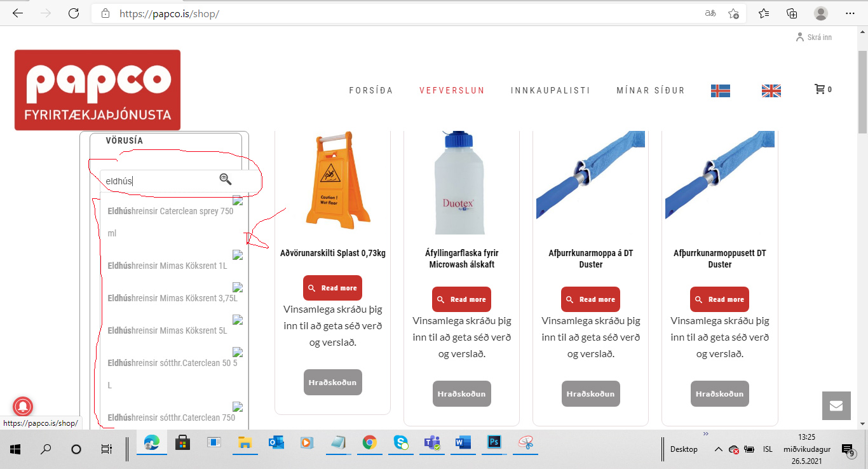
Task: Click the Papco logo
Action: (x=97, y=90)
